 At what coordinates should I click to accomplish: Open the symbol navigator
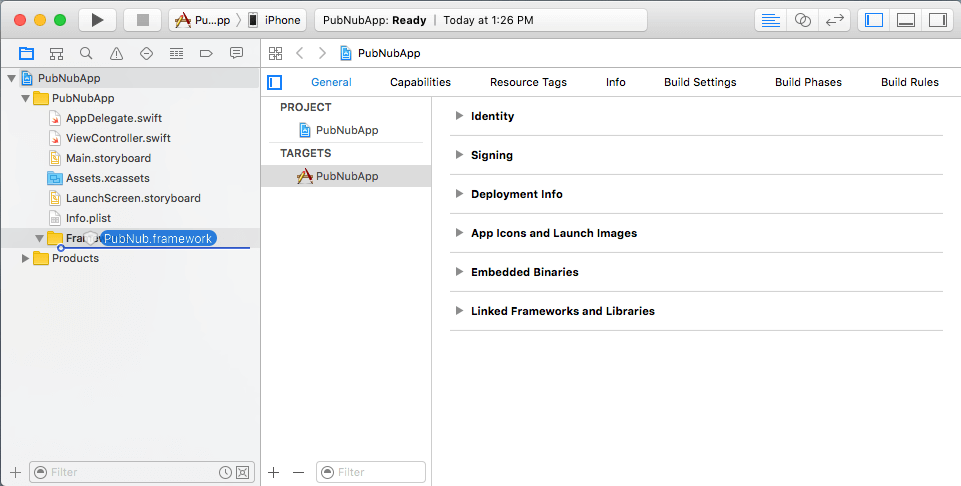click(56, 53)
